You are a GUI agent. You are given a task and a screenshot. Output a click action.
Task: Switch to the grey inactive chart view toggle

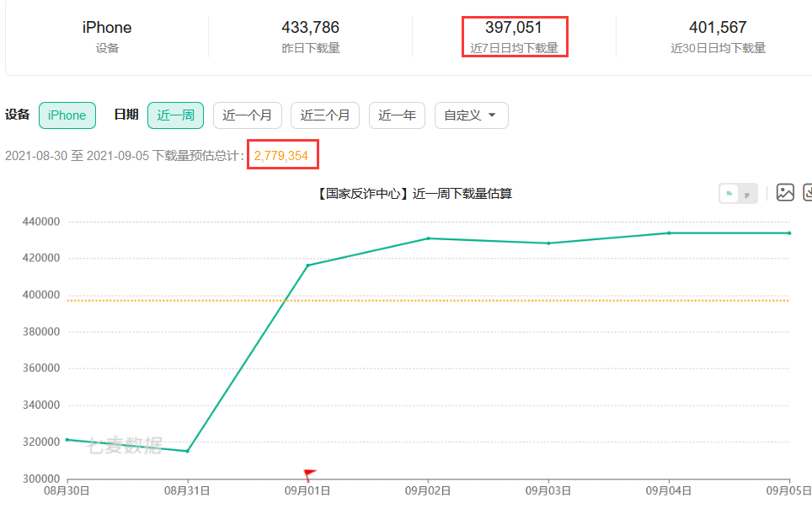click(747, 195)
